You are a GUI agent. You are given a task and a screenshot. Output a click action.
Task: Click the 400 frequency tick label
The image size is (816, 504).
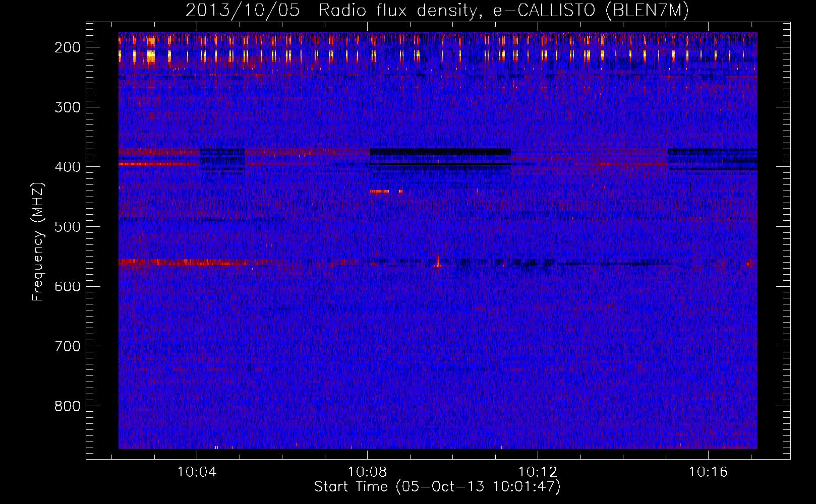coord(68,167)
